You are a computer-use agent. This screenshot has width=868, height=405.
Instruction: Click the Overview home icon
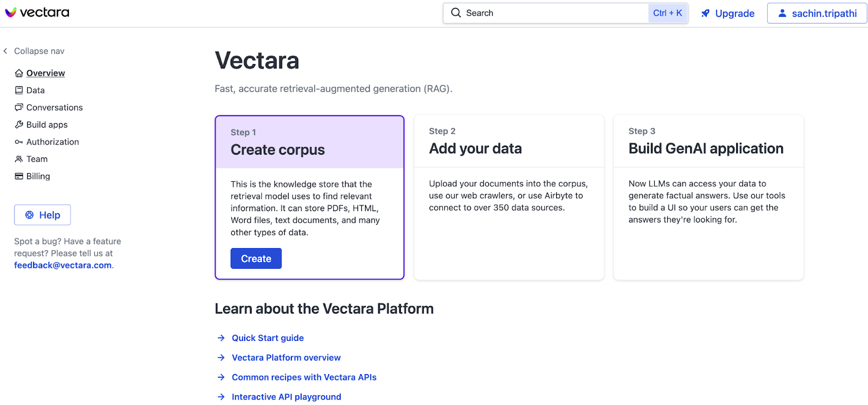point(19,73)
